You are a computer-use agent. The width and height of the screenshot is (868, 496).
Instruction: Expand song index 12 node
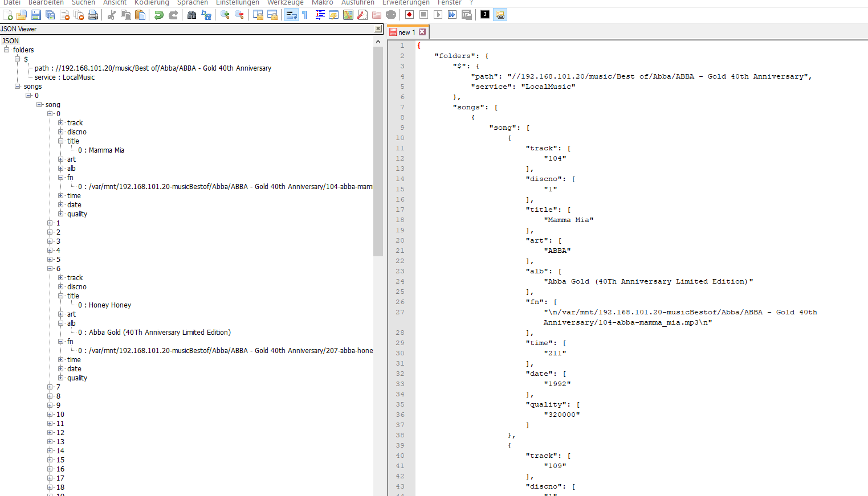click(x=50, y=433)
